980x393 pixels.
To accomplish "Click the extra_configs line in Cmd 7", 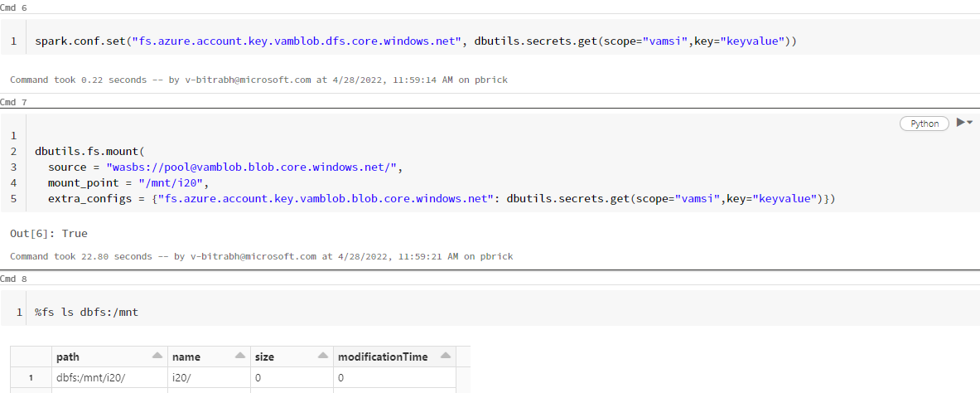I will [x=442, y=198].
